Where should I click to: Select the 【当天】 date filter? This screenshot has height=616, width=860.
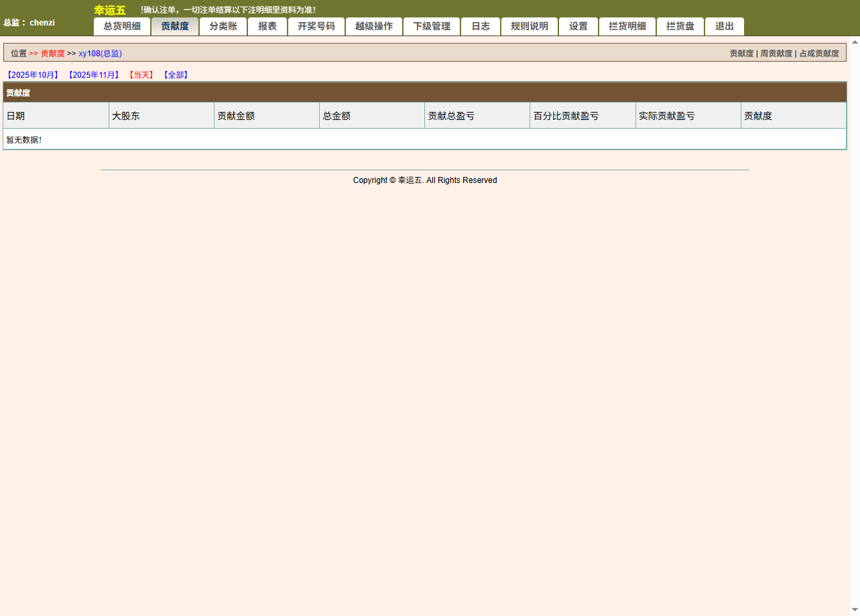click(x=141, y=75)
